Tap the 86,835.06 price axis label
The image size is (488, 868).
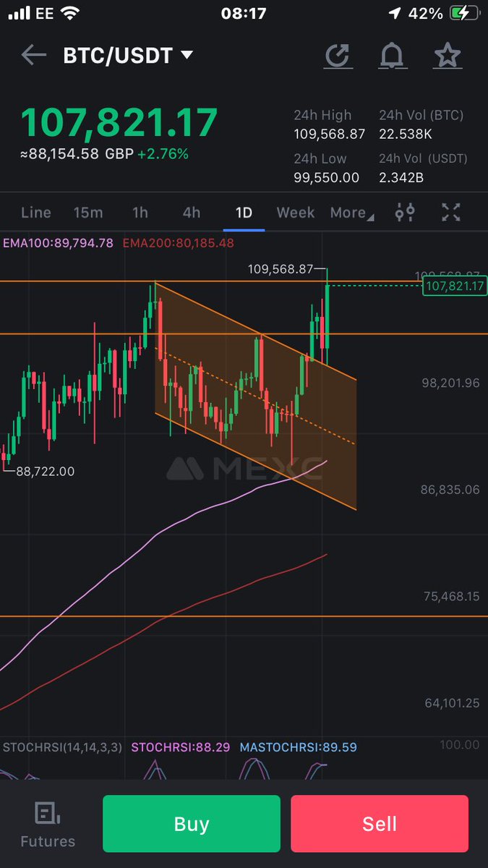coord(450,490)
